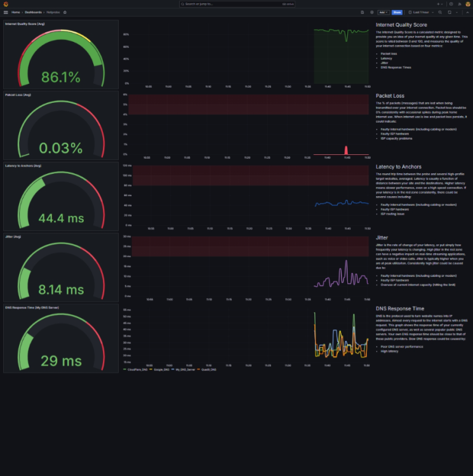Click the Share button
Viewport: 473px width, 476px height.
(x=397, y=12)
